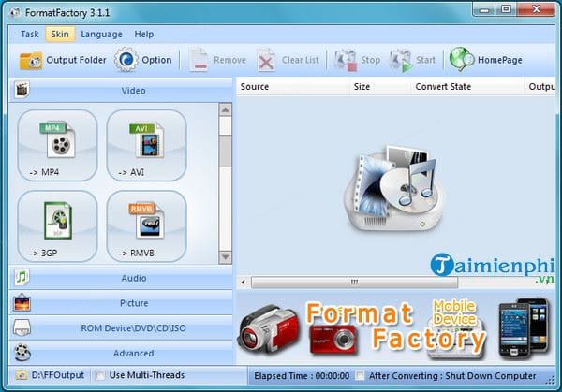Viewport: 562px width, 392px height.
Task: Click the Convert State column header
Action: pyautogui.click(x=467, y=87)
